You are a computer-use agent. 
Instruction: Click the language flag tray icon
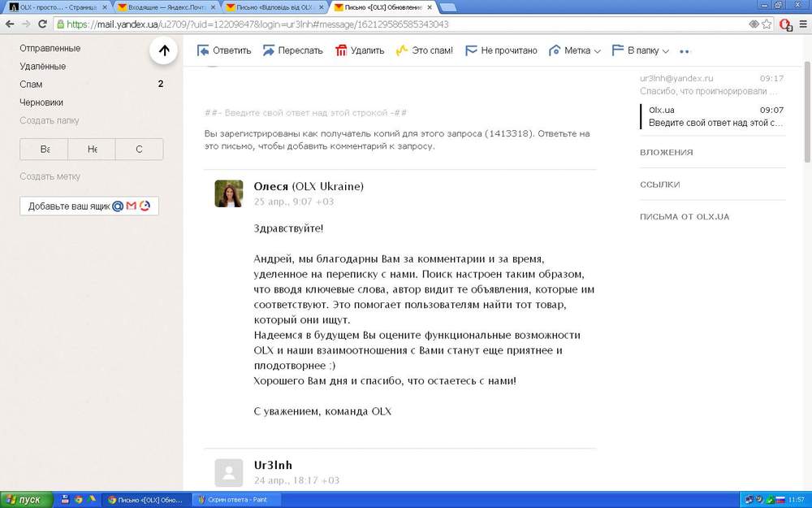[780, 500]
